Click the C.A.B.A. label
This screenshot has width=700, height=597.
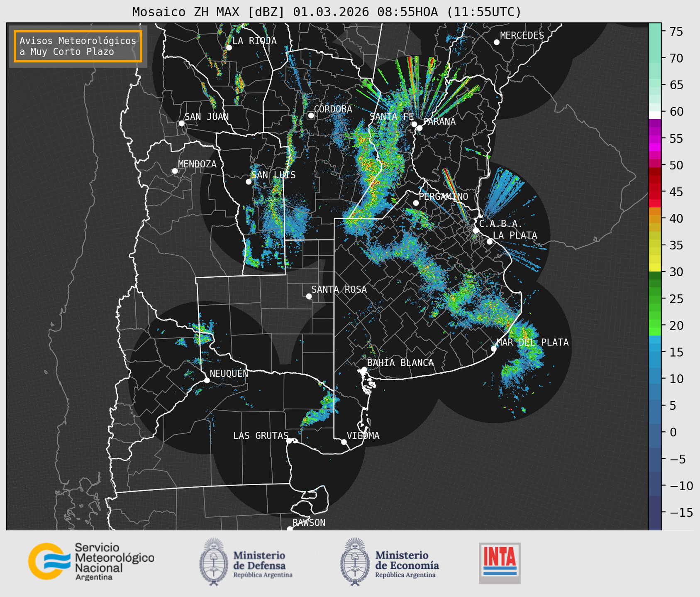point(500,224)
